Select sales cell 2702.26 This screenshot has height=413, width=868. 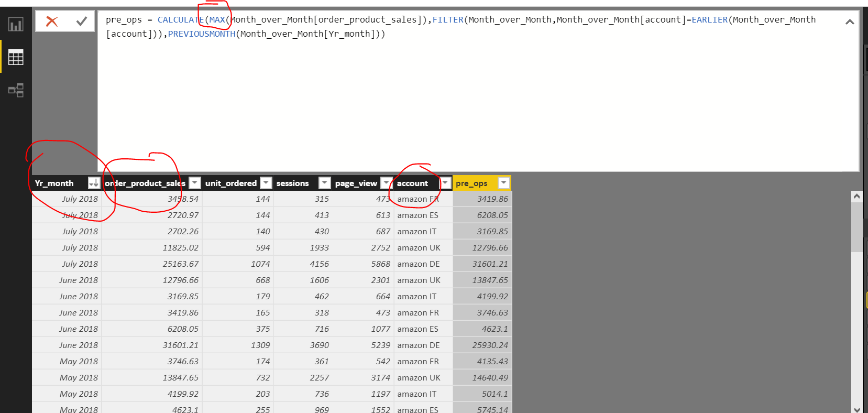[152, 231]
